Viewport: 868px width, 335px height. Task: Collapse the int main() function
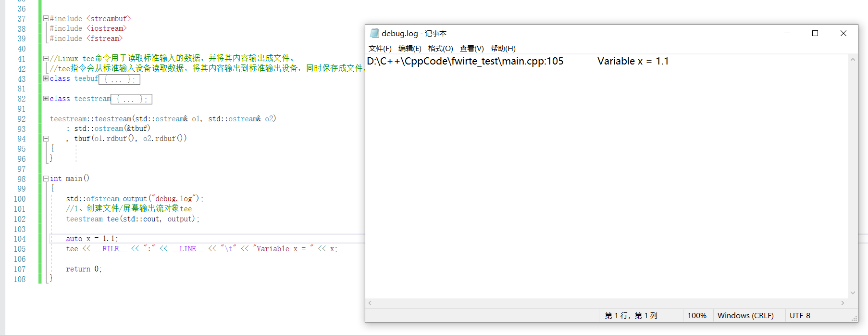click(46, 179)
